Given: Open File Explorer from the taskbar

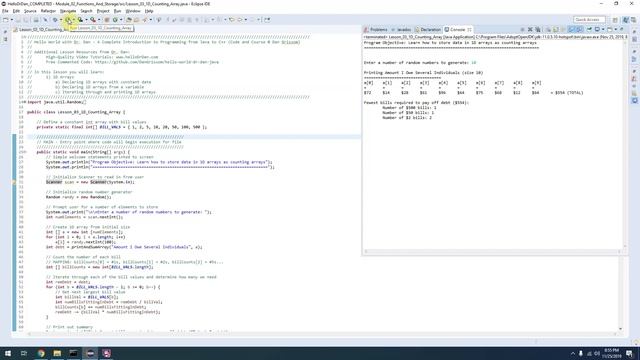Looking at the screenshot, I should (x=57, y=353).
